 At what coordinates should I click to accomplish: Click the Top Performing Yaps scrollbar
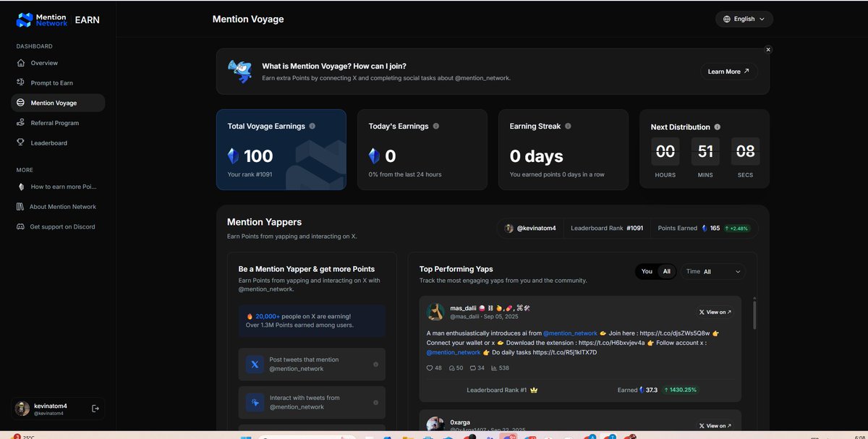(753, 315)
